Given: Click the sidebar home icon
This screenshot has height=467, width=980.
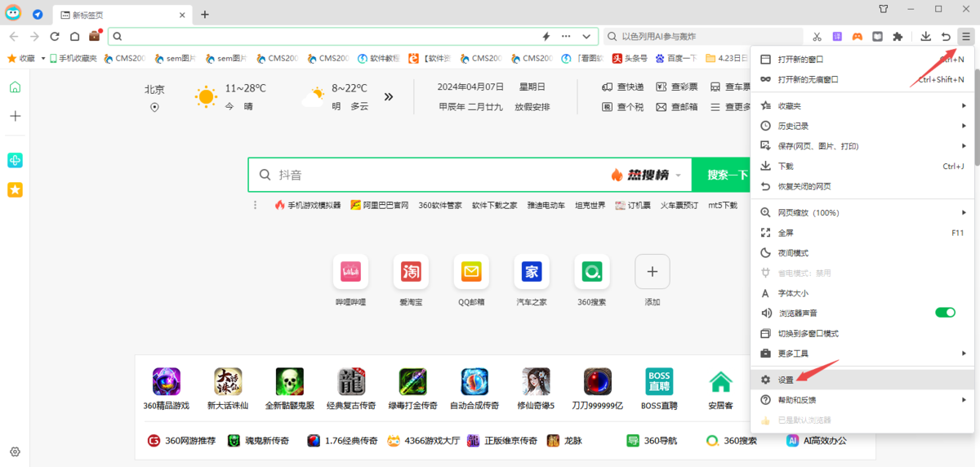Looking at the screenshot, I should 15,87.
